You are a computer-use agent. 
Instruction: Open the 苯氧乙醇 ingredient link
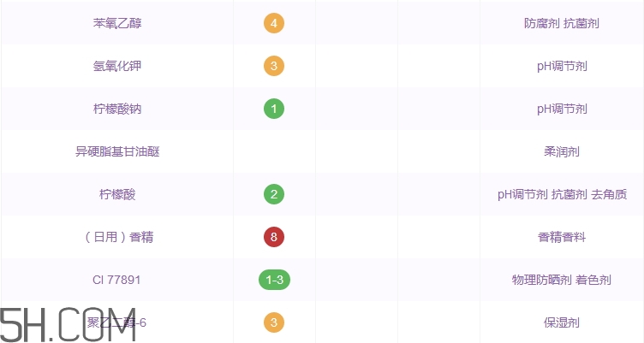(117, 23)
